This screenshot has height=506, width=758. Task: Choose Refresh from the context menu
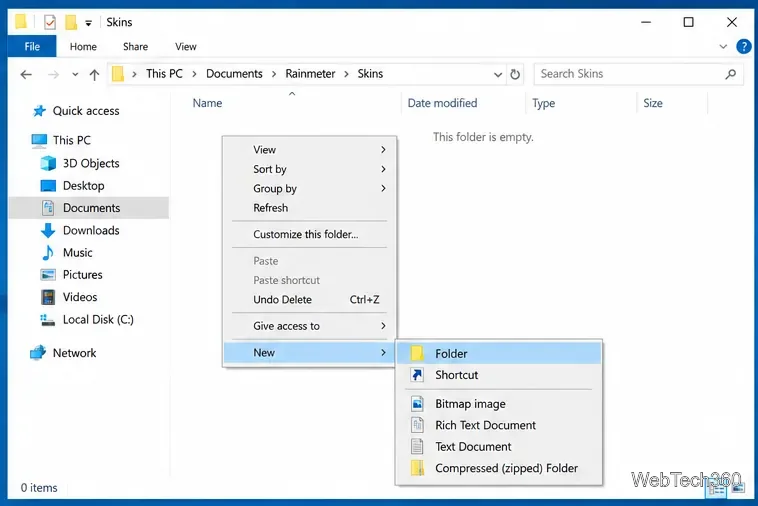(309, 208)
